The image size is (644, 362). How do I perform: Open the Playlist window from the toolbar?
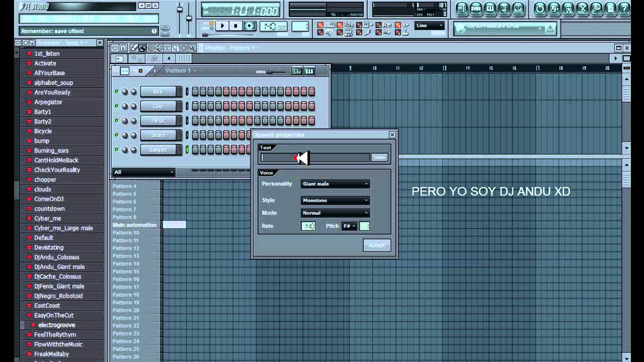tap(462, 9)
